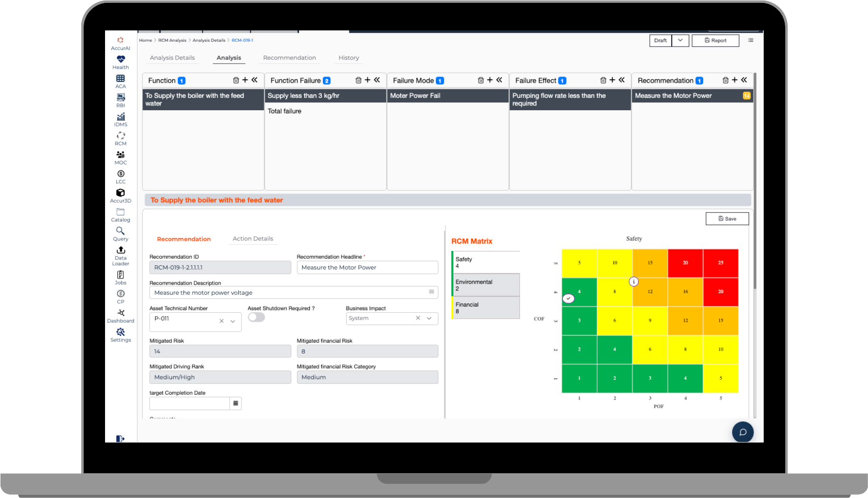Screen dimensions: 868x498
Task: Edit the Recommendation Description field
Action: pyautogui.click(x=294, y=293)
